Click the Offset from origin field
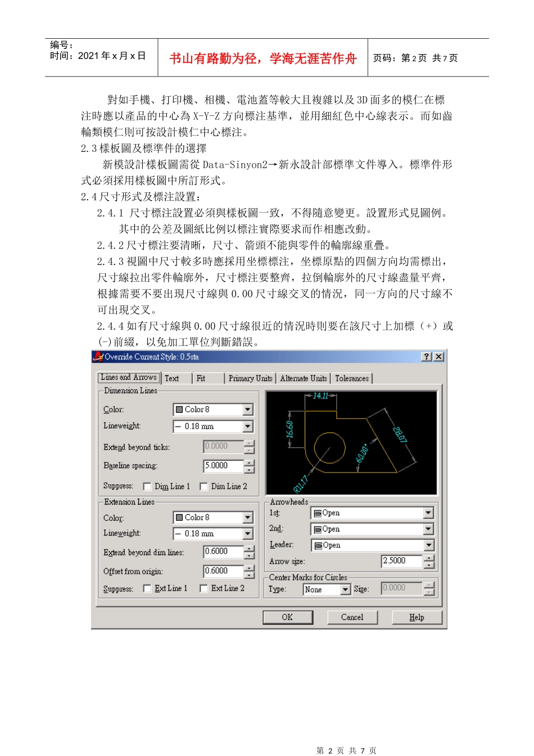 223,571
